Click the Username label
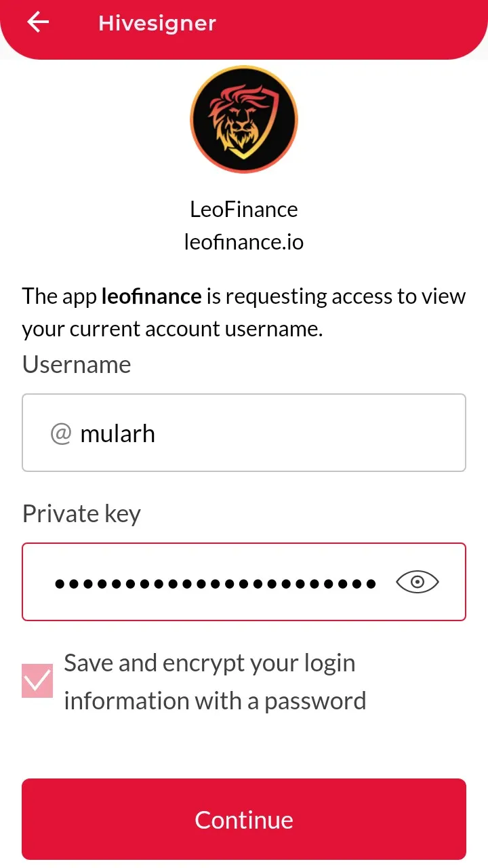This screenshot has height=868, width=488. 77,364
